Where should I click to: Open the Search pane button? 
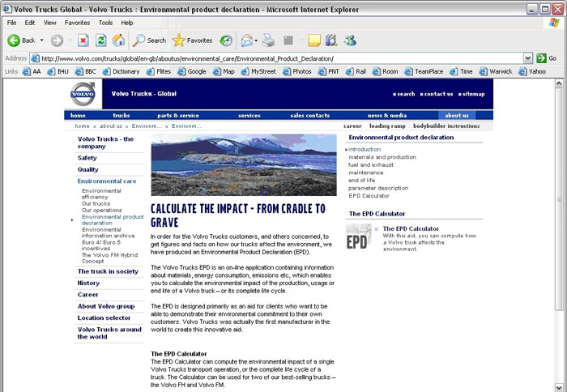pyautogui.click(x=149, y=40)
